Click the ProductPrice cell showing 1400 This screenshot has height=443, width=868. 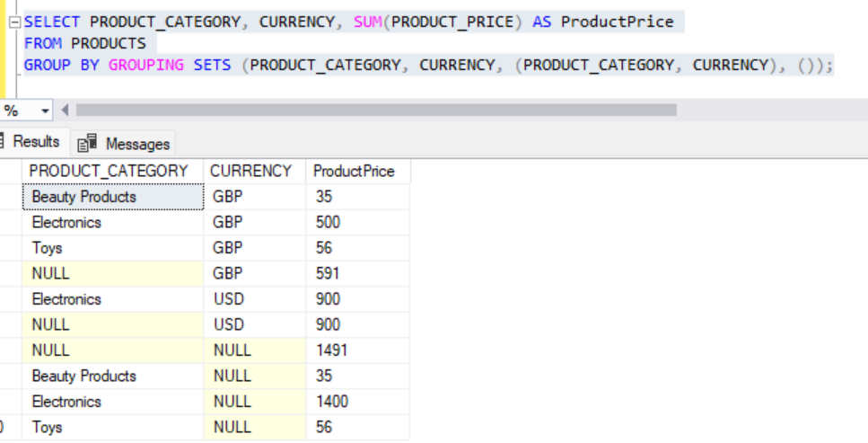pos(332,402)
